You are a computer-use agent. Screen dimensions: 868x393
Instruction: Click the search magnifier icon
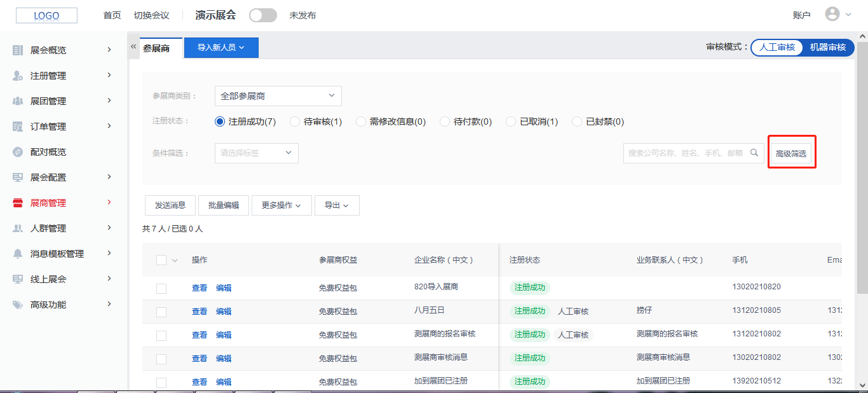click(x=754, y=153)
